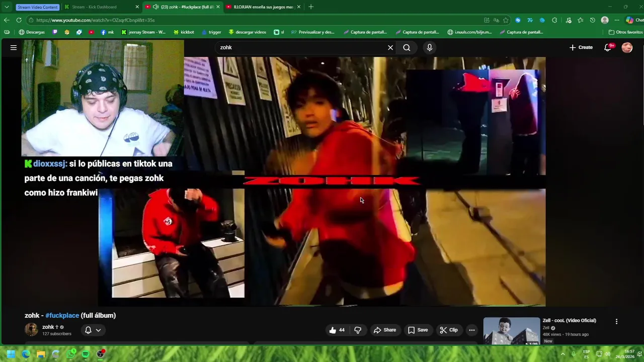Screen dimensions: 644x362
Task: Like the video with thumbs up
Action: click(337, 330)
